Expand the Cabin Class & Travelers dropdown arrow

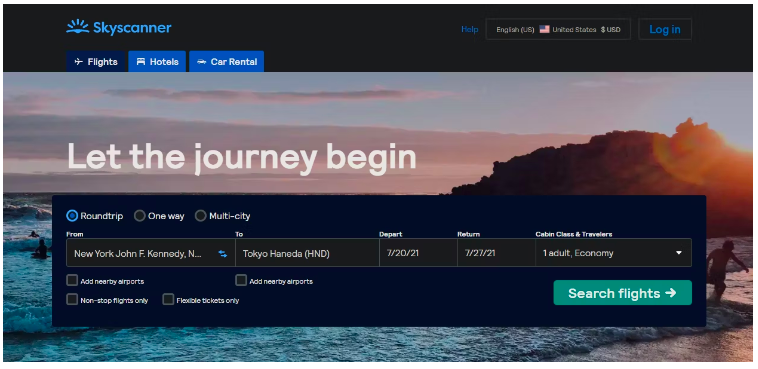pos(679,253)
